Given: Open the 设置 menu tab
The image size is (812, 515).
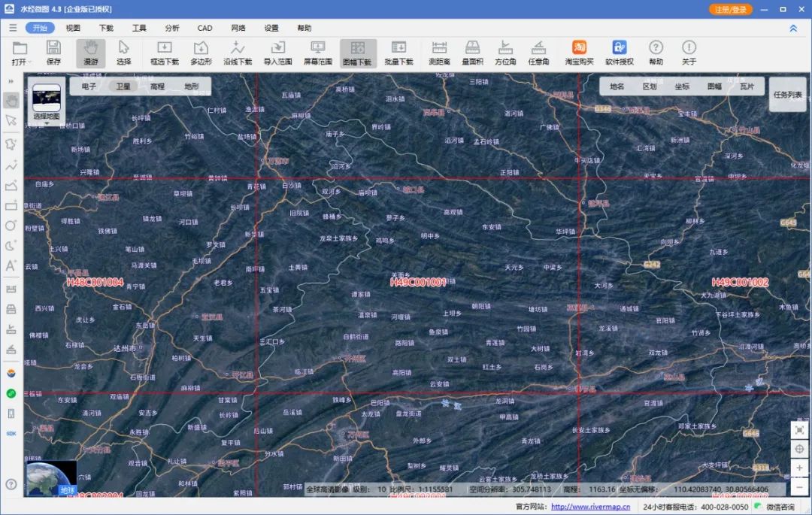Looking at the screenshot, I should pyautogui.click(x=271, y=28).
